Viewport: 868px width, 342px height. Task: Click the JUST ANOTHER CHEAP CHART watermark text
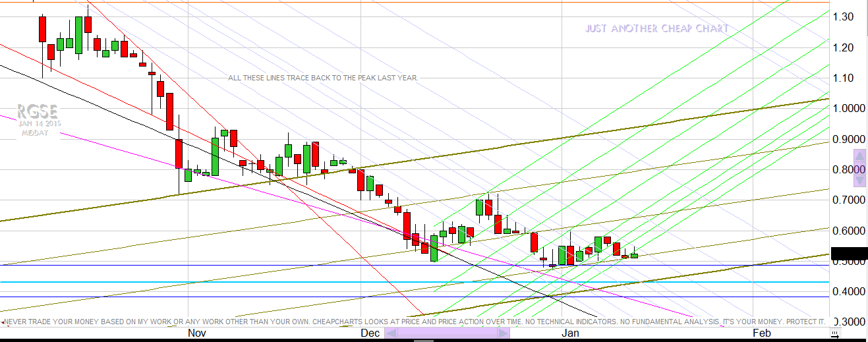click(x=656, y=29)
